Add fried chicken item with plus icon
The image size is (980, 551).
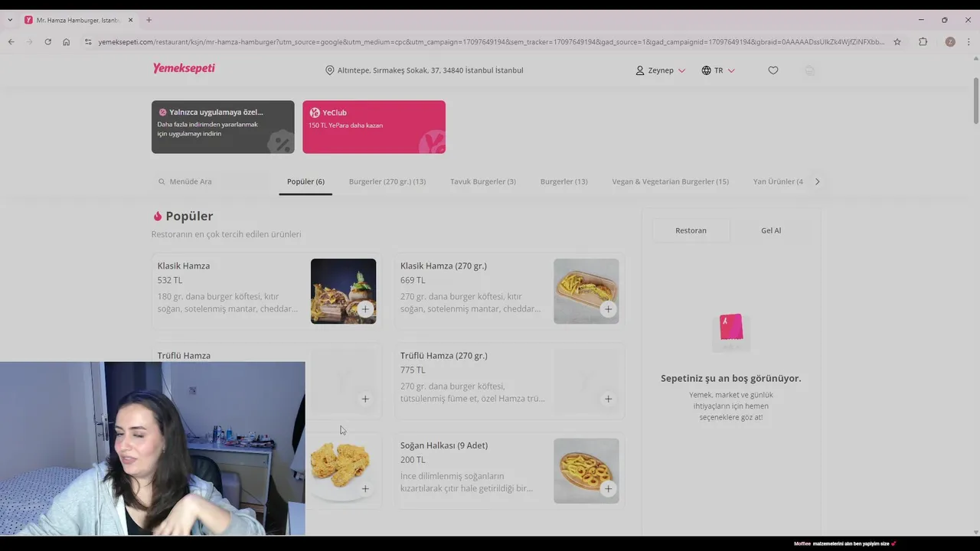point(365,488)
